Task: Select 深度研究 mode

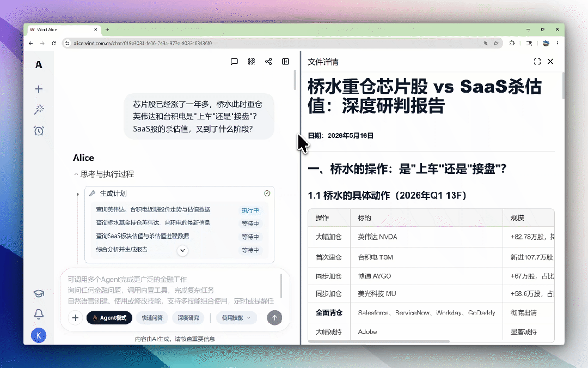Action: (x=188, y=318)
